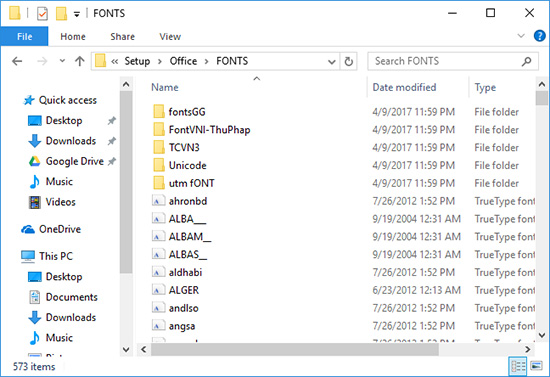Click the New folder icon in title bar

point(61,14)
